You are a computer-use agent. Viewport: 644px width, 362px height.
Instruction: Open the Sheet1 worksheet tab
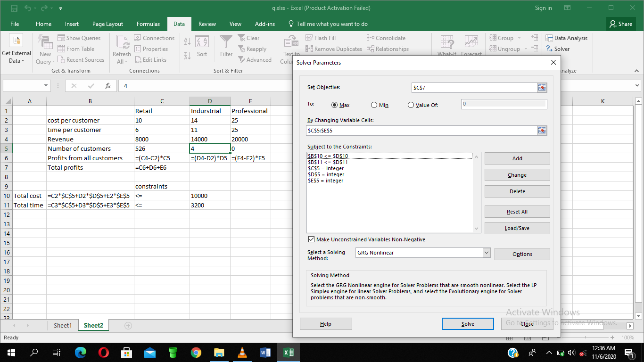click(x=63, y=325)
